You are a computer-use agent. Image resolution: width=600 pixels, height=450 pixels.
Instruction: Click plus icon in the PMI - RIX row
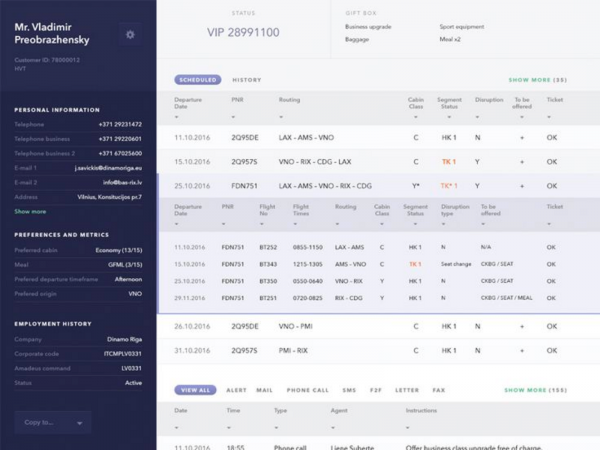coord(522,350)
